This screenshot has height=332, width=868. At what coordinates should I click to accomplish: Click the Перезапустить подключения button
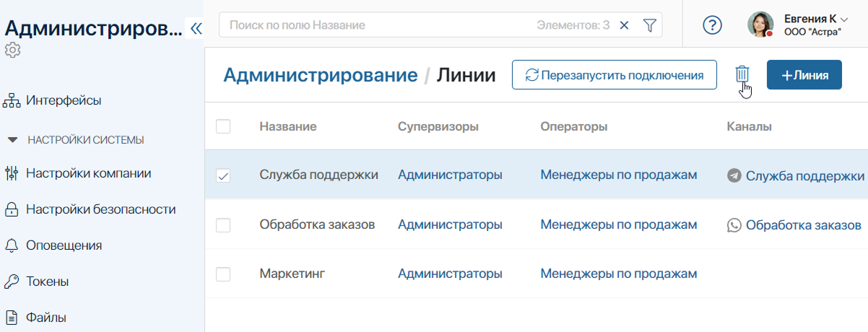click(614, 75)
